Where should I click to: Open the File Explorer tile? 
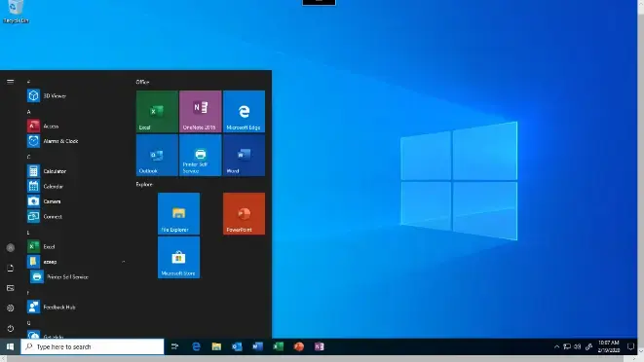click(x=178, y=214)
